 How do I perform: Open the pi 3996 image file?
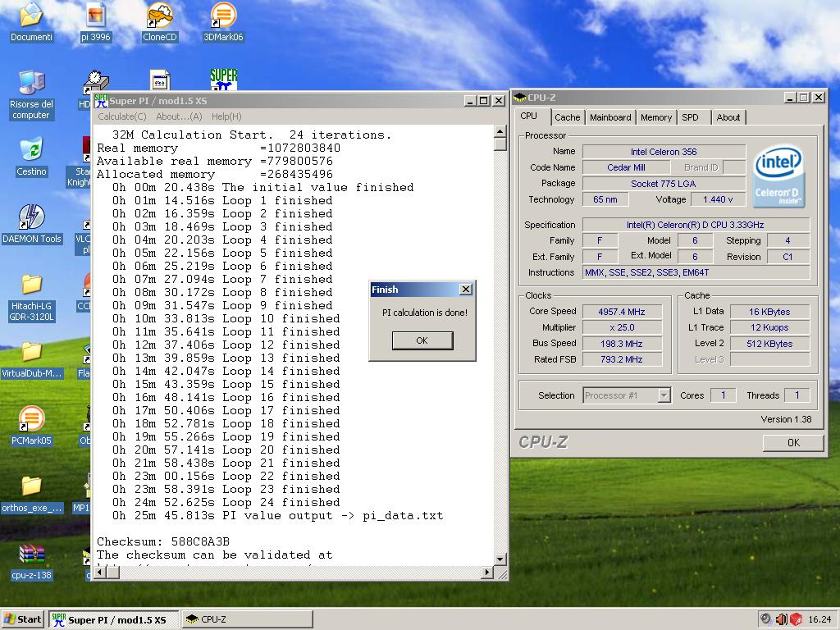coord(95,21)
